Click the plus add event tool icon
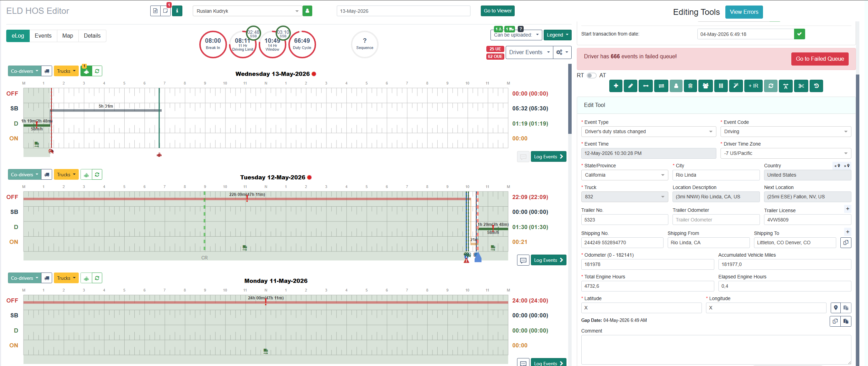 (x=616, y=86)
